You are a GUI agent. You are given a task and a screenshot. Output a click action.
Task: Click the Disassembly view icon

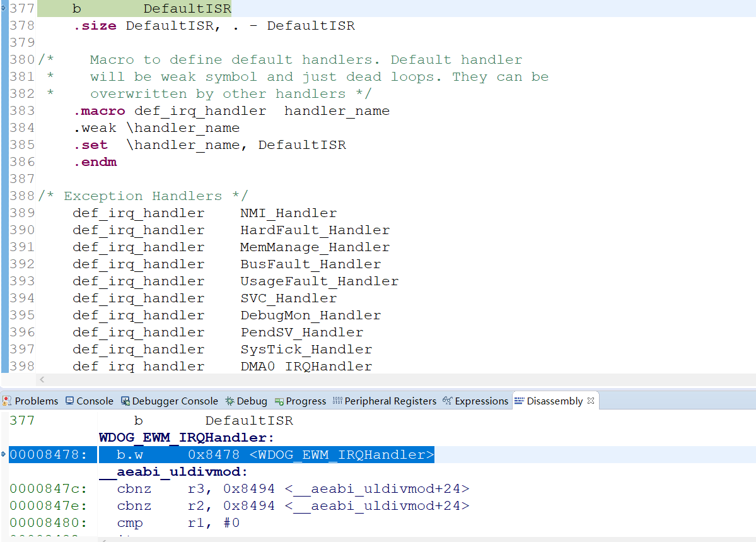pos(518,400)
